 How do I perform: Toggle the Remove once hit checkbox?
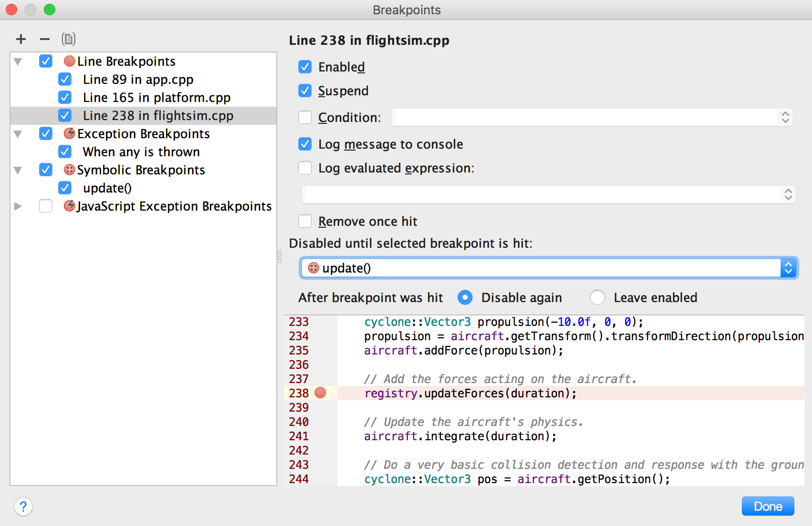[305, 221]
